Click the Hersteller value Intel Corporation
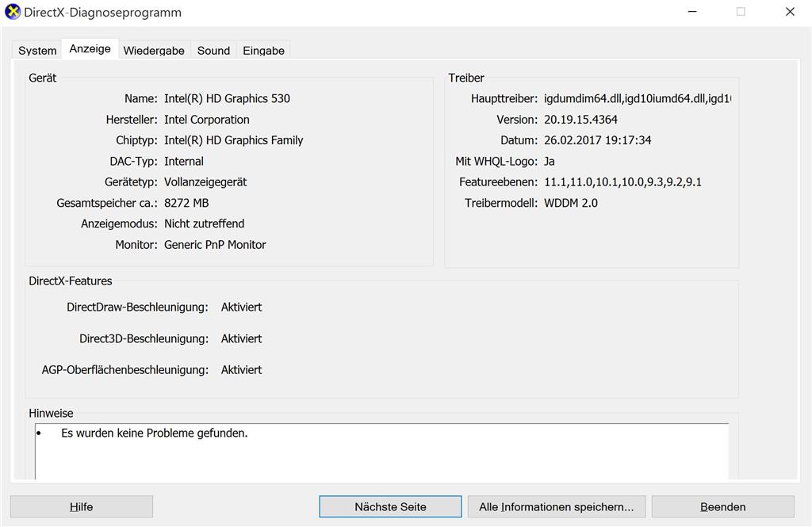The height and width of the screenshot is (527, 812). [207, 120]
